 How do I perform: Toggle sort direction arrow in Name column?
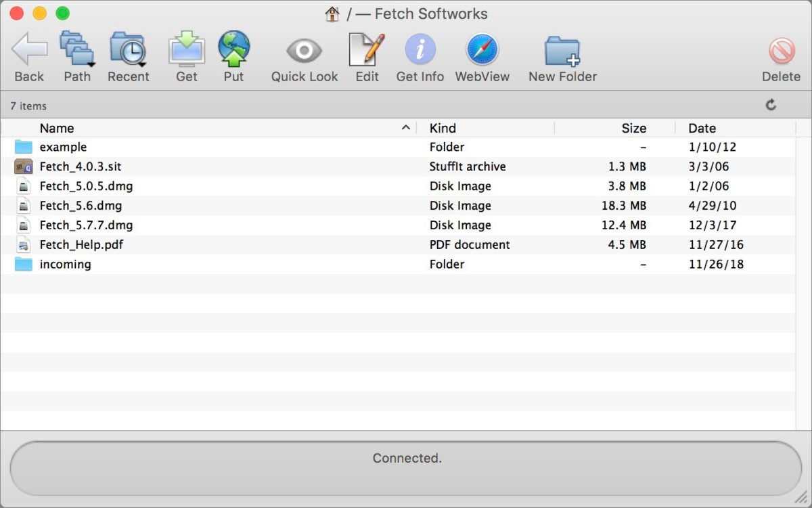pyautogui.click(x=406, y=127)
